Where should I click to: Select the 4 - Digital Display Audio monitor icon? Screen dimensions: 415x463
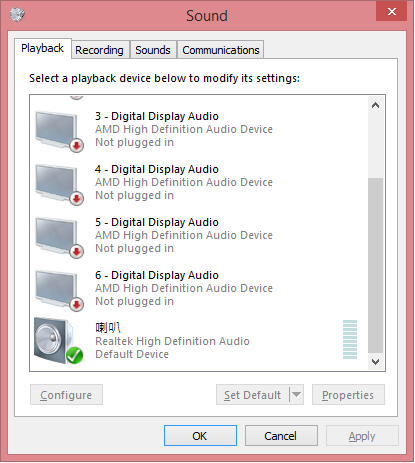point(59,184)
